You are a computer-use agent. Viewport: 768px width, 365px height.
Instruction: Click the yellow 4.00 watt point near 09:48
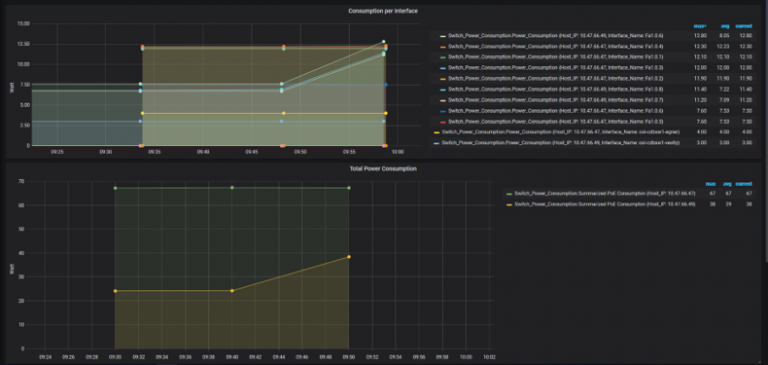pyautogui.click(x=283, y=113)
